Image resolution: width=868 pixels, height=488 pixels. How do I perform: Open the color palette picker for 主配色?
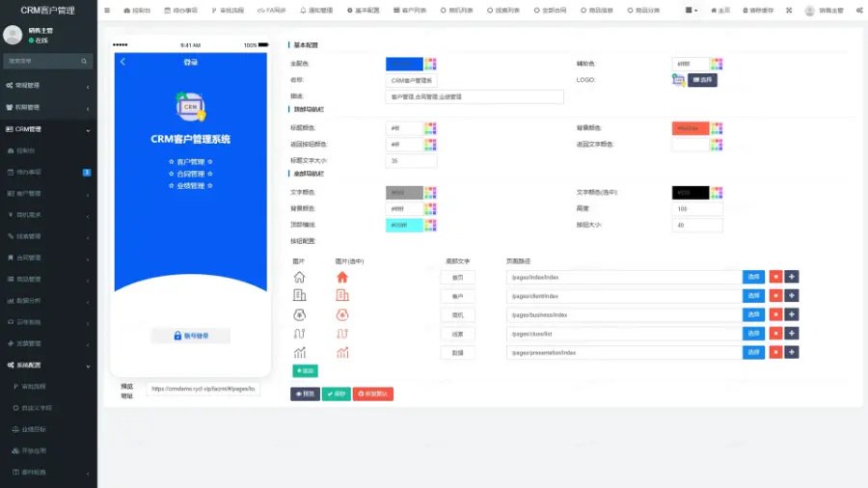(430, 64)
